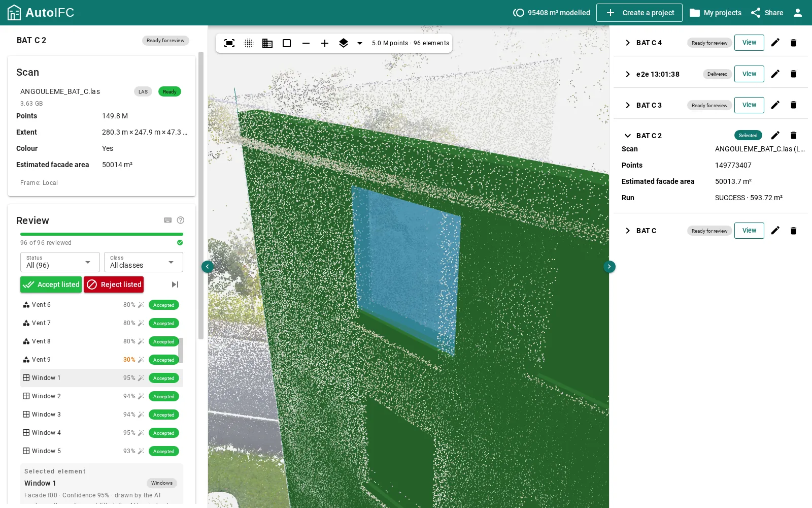
Task: Toggle Accepted status for Window 4
Action: click(163, 433)
